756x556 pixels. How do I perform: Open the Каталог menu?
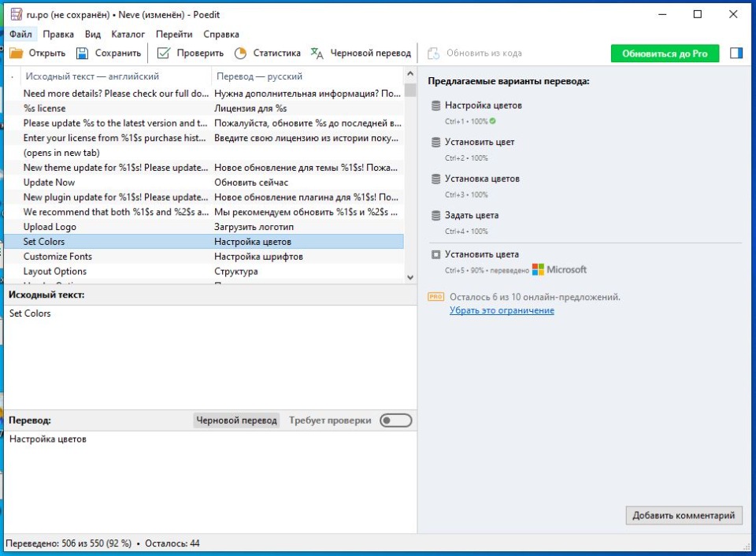[x=128, y=35]
